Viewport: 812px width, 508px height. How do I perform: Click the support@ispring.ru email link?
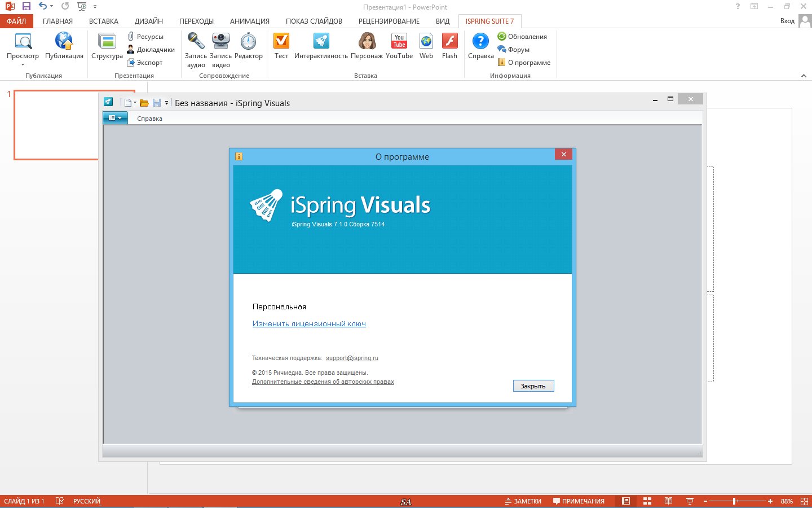point(352,358)
